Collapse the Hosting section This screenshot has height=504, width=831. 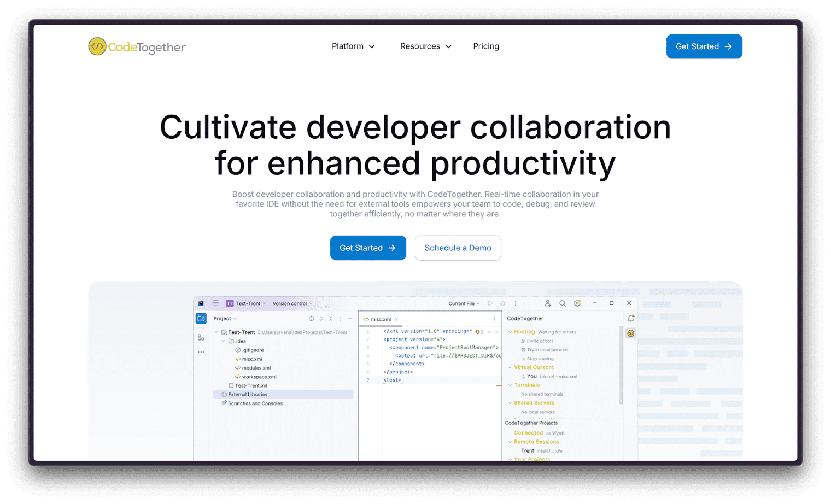click(x=510, y=332)
